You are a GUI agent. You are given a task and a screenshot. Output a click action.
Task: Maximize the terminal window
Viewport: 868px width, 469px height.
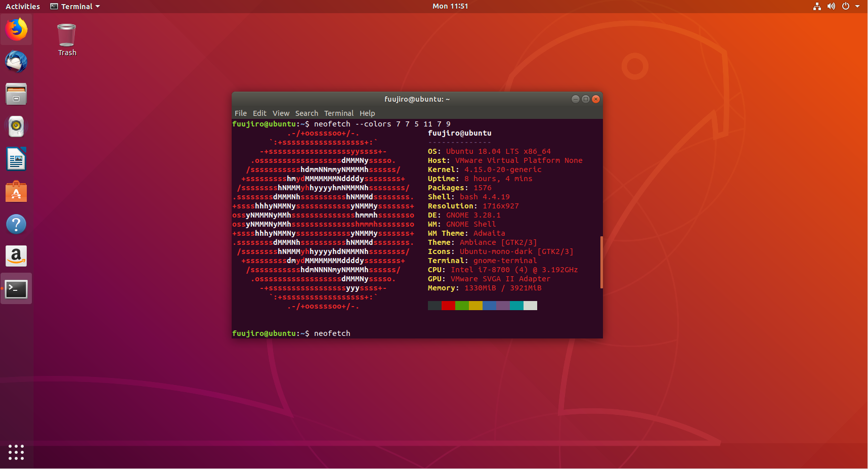[x=586, y=99]
